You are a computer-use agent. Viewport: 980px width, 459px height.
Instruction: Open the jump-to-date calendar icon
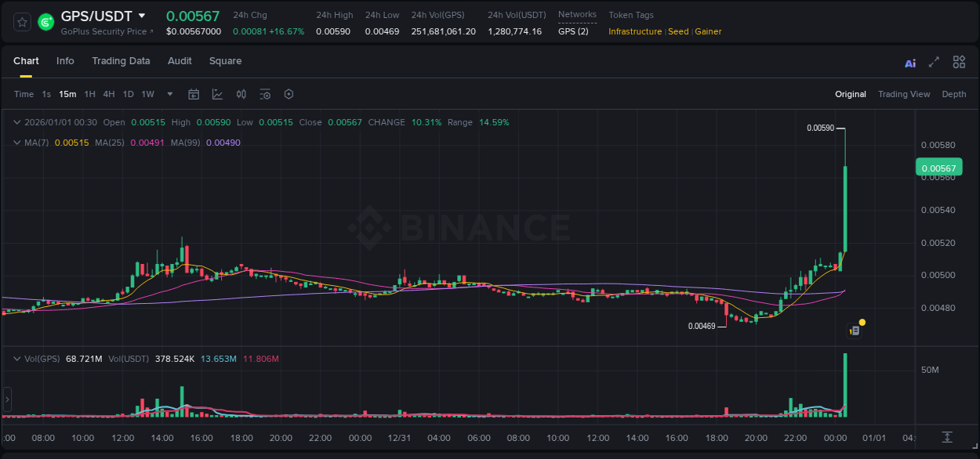pos(194,94)
